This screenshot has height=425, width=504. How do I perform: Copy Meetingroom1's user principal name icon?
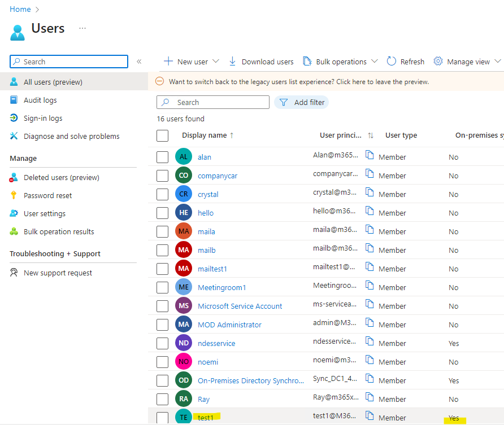point(370,285)
